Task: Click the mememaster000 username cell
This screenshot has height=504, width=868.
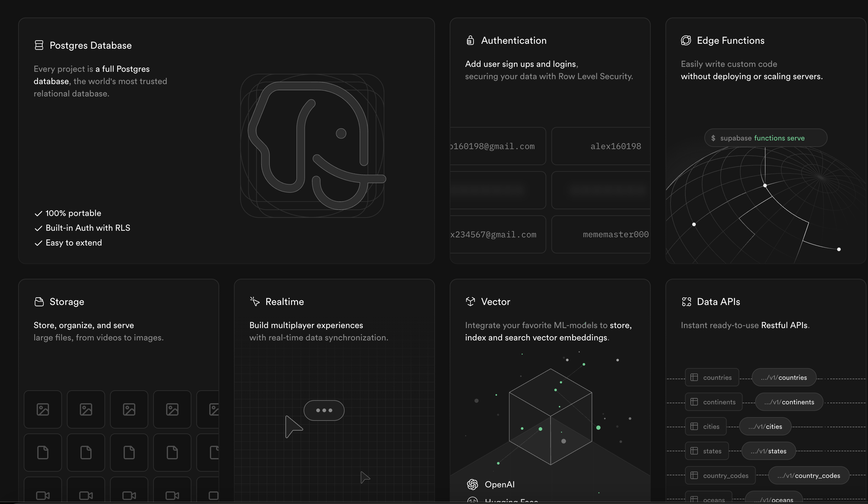Action: tap(601, 234)
